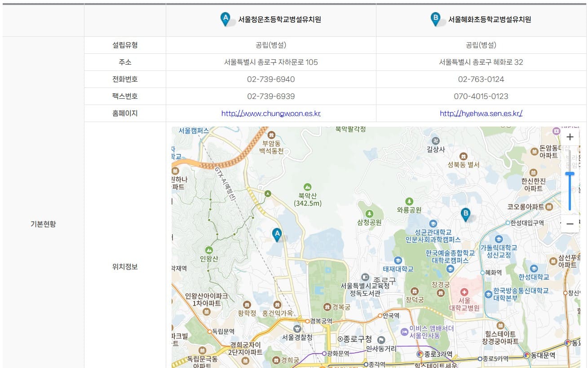This screenshot has height=368, width=588.
Task: Click the 인왕산 mountain icon
Action: 209,250
